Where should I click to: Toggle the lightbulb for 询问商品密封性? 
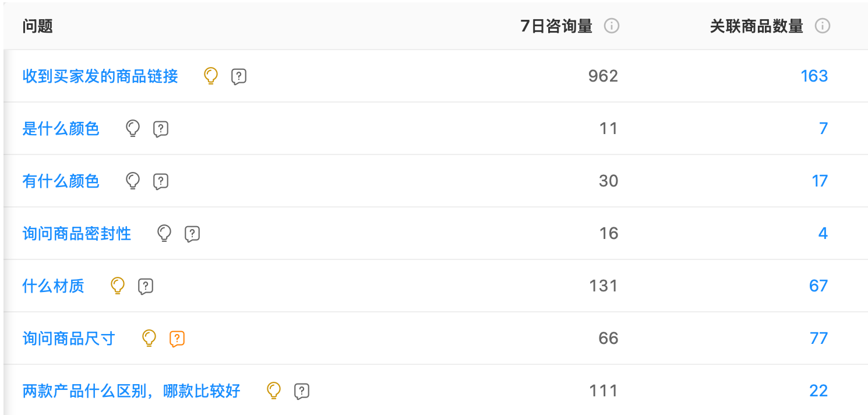164,233
